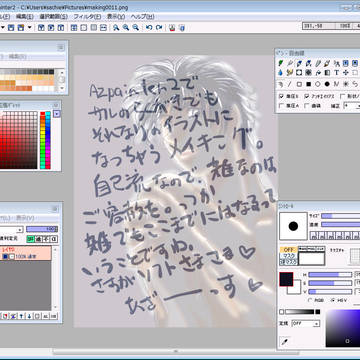Select the HSV radio button

click(x=334, y=300)
